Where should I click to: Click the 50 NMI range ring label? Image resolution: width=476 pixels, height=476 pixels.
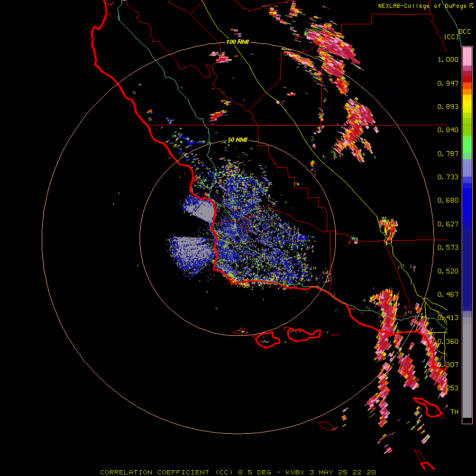237,140
